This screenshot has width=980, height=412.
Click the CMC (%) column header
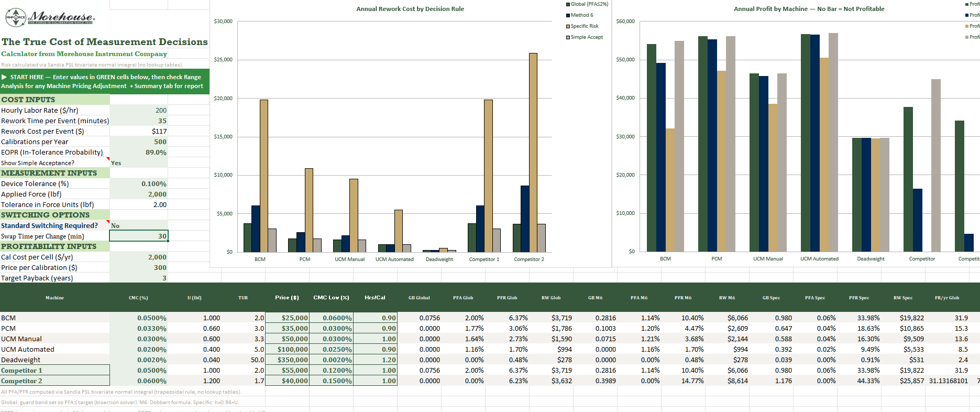[138, 298]
